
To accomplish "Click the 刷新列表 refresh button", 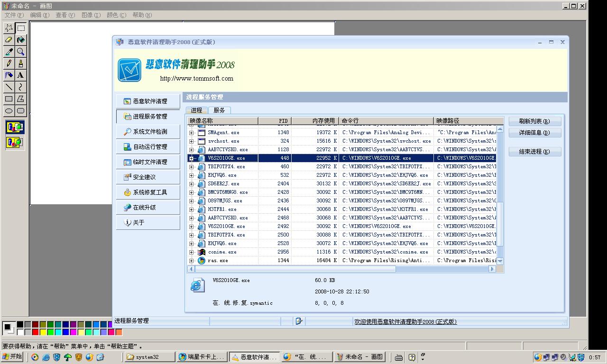I will [535, 121].
